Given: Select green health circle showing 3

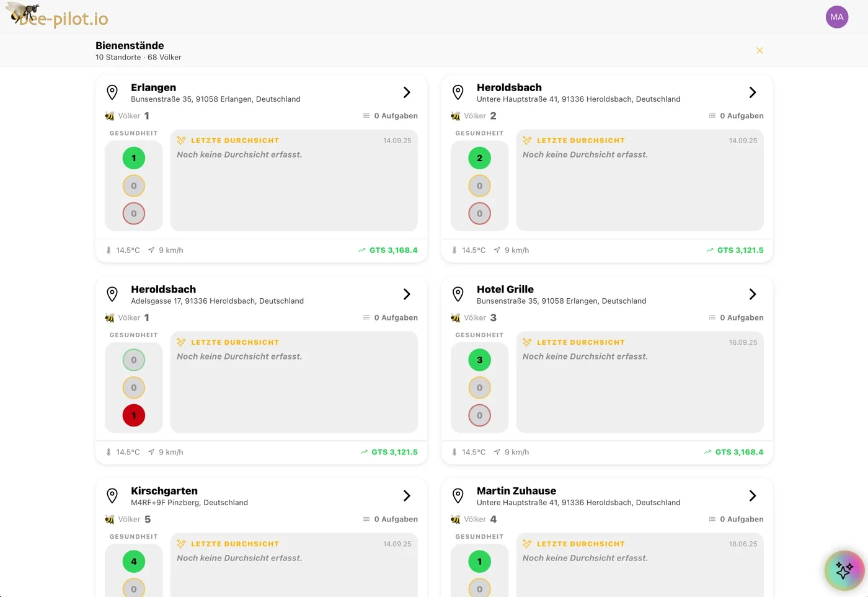Looking at the screenshot, I should 479,360.
